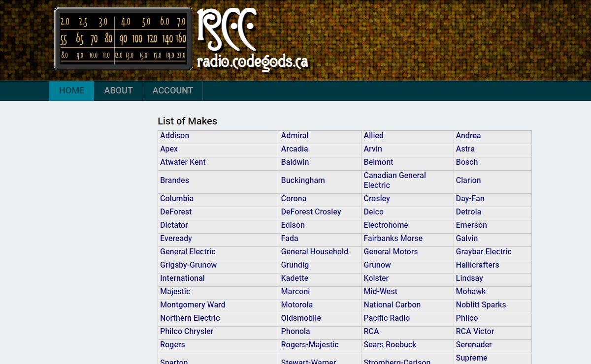Open the Eveready make
The height and width of the screenshot is (364, 591).
[x=176, y=239]
